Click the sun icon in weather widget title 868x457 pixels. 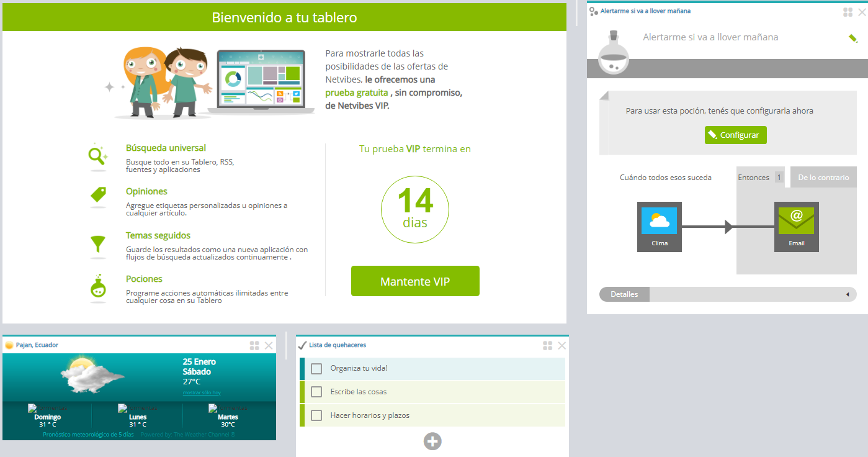(9, 345)
